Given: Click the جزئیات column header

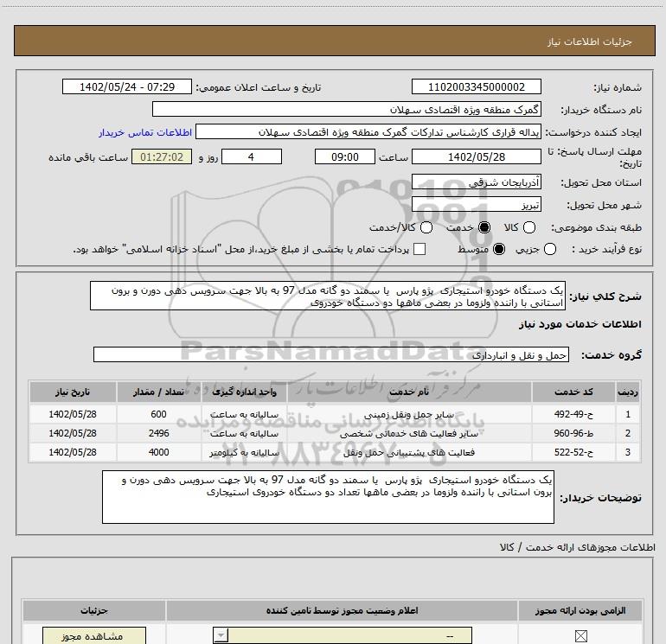Looking at the screenshot, I should tap(94, 610).
